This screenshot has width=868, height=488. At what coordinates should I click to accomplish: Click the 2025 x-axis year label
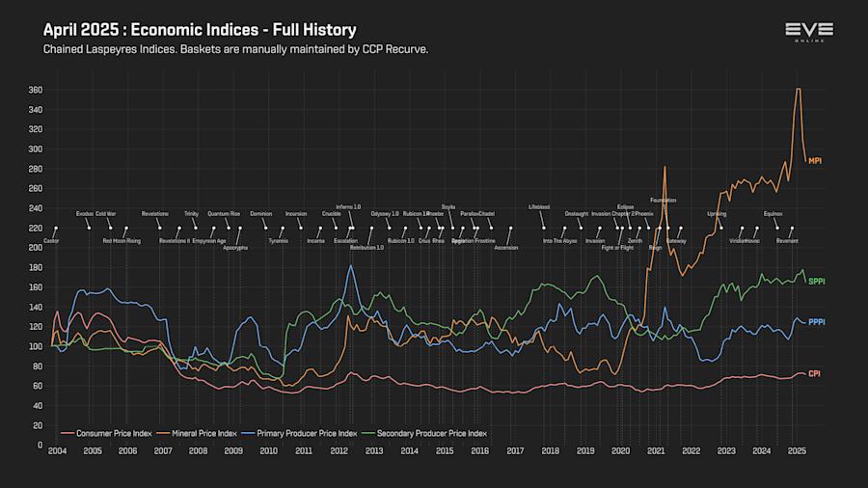797,451
